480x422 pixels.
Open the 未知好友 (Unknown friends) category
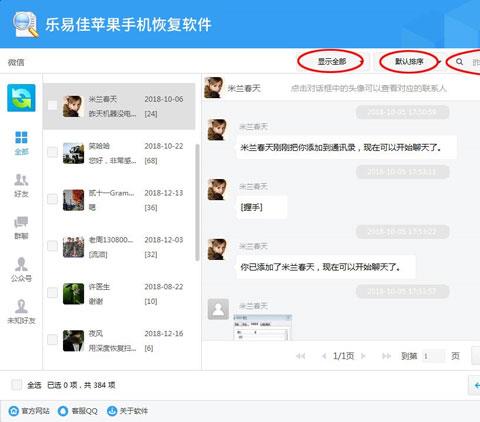[x=21, y=312]
